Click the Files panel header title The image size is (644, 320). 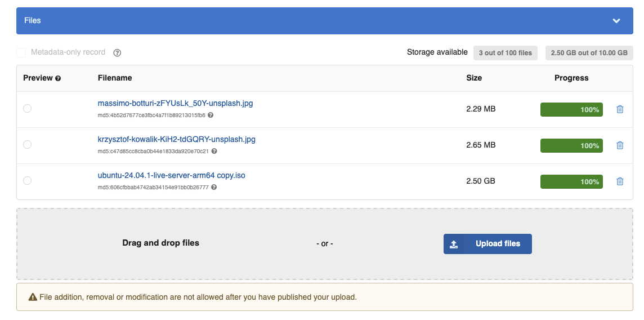tap(33, 20)
